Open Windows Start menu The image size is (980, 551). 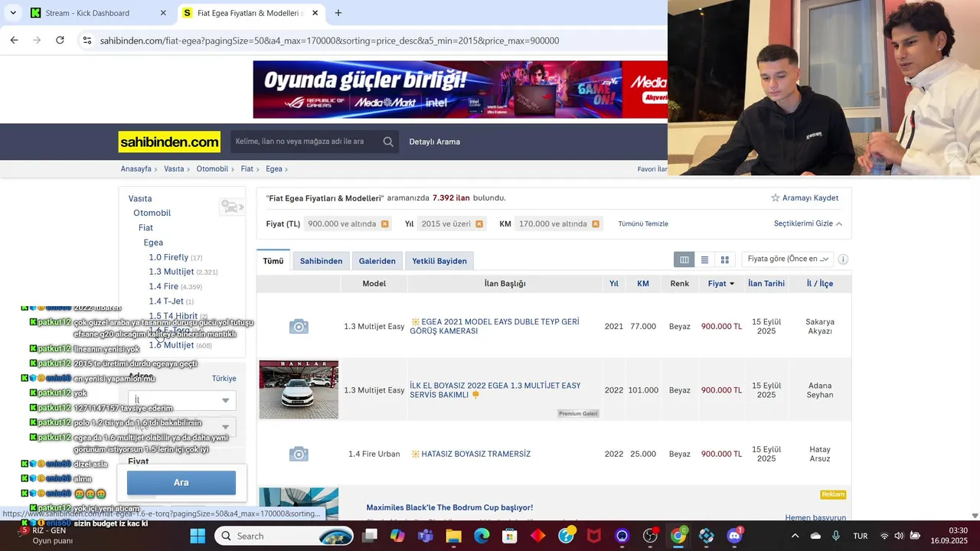(198, 536)
